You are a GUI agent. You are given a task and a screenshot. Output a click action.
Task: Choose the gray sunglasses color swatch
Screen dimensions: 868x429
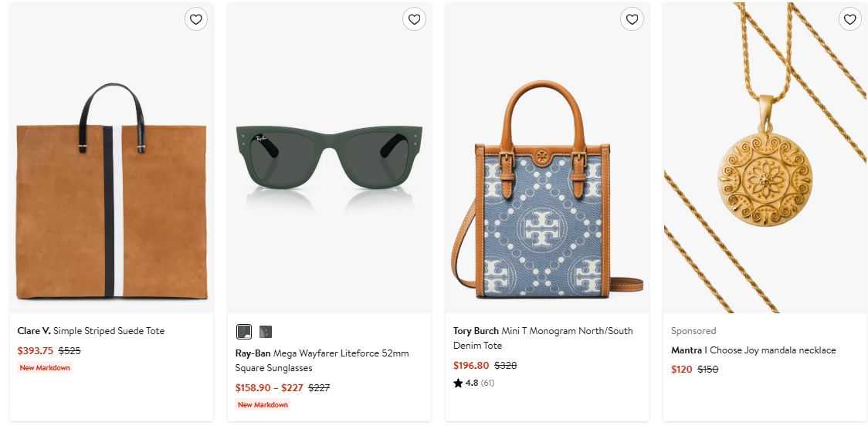click(x=266, y=332)
